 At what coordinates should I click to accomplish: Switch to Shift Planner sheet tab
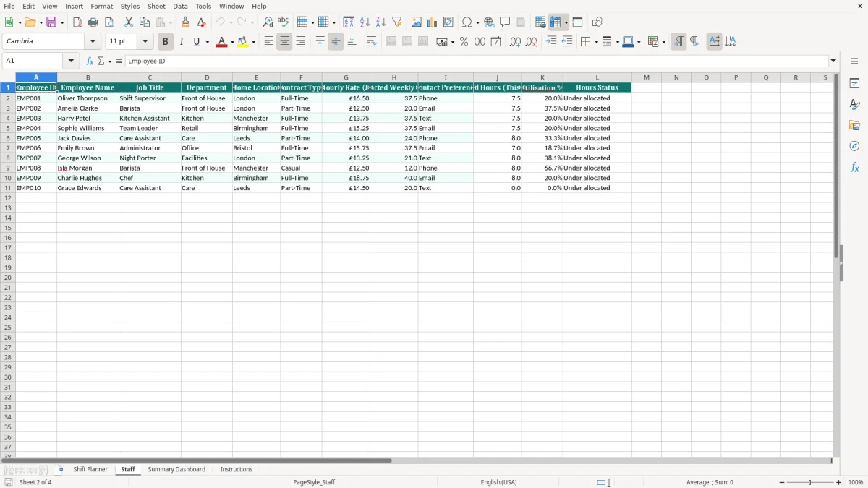(90, 470)
